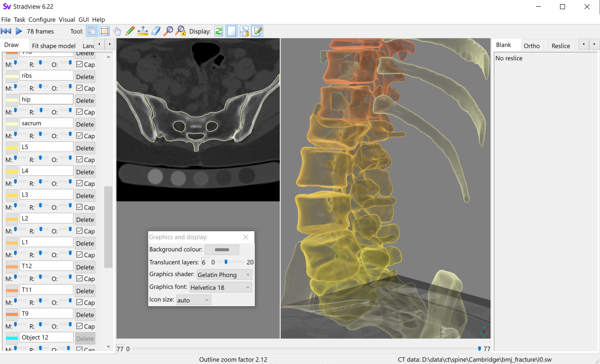
Task: Click the T11 name field
Action: (x=47, y=290)
